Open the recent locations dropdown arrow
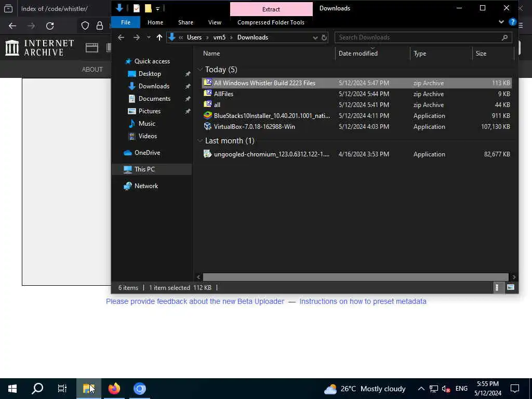This screenshot has width=532, height=399. click(x=149, y=37)
